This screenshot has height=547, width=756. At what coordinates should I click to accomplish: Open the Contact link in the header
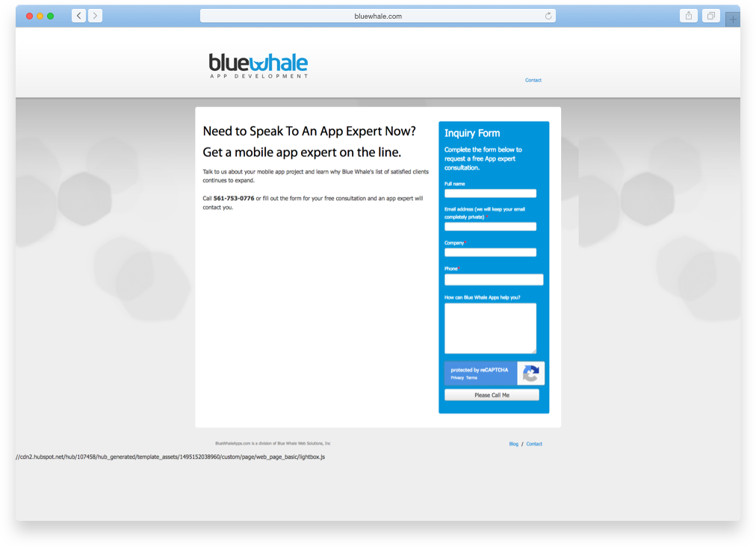(533, 80)
